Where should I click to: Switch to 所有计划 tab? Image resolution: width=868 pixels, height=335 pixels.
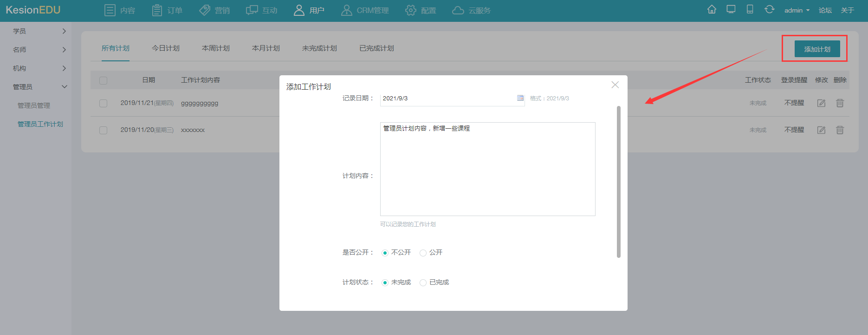[116, 48]
